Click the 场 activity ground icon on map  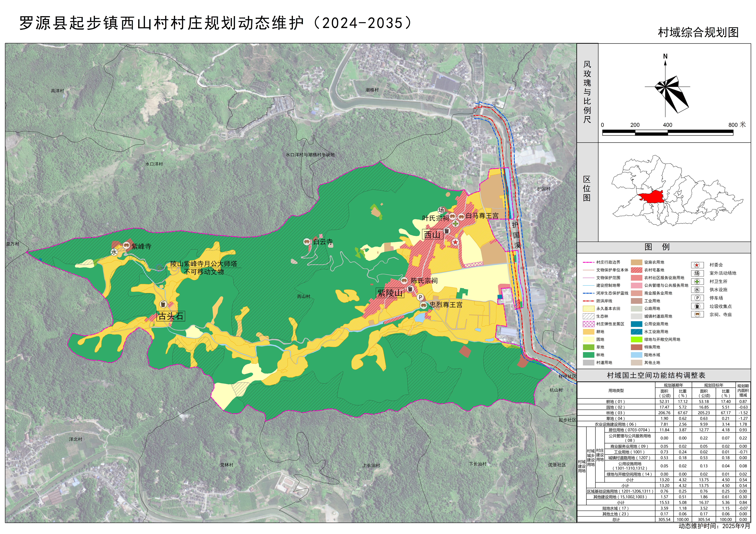pyautogui.click(x=441, y=210)
